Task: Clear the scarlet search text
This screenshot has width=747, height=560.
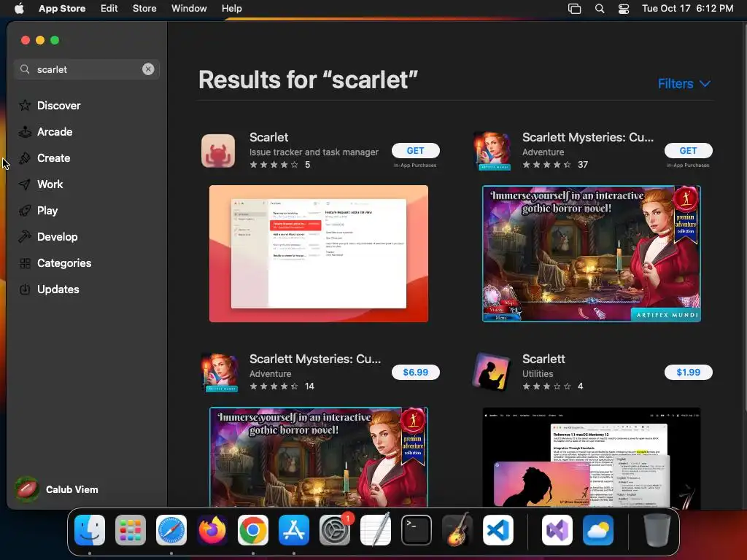Action: tap(148, 69)
